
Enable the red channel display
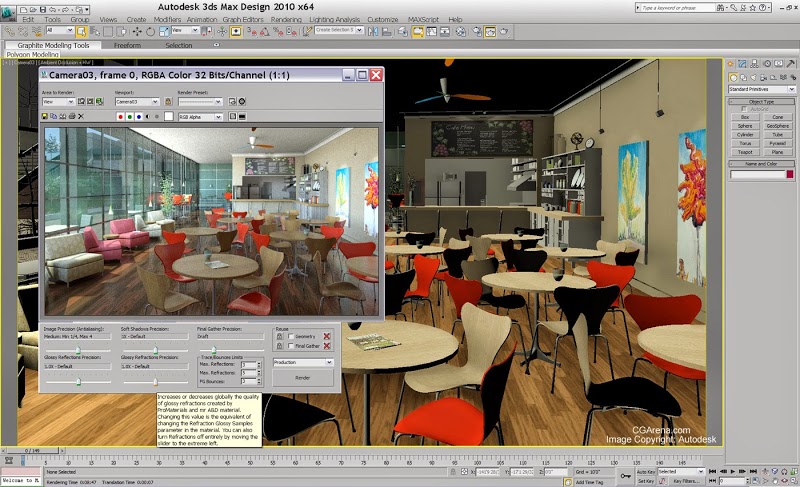point(120,117)
